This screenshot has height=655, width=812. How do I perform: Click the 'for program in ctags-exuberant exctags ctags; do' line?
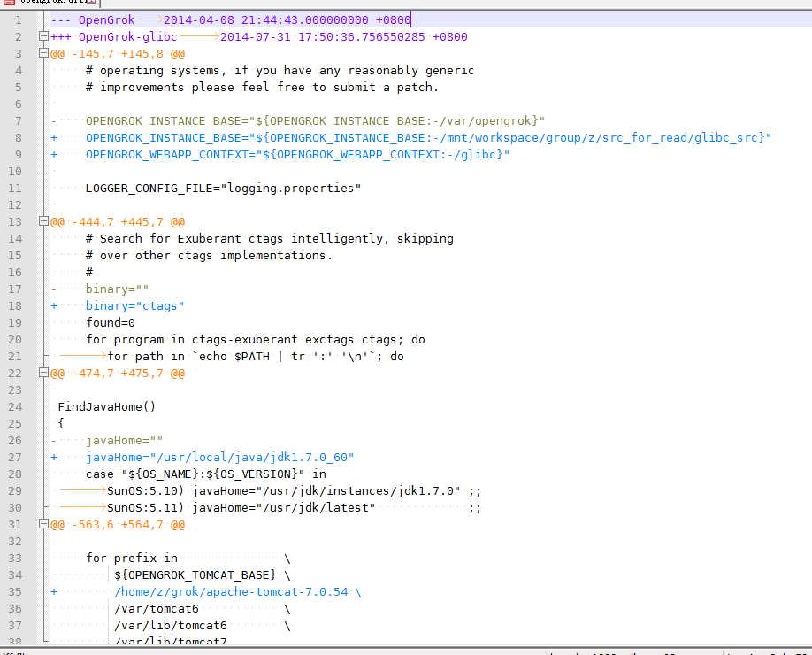pyautogui.click(x=256, y=339)
